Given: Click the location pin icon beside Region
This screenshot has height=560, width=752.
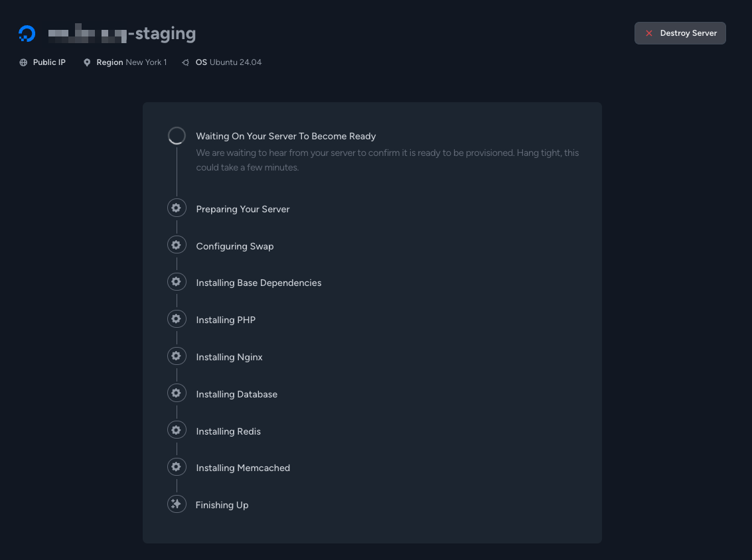Looking at the screenshot, I should click(x=87, y=62).
